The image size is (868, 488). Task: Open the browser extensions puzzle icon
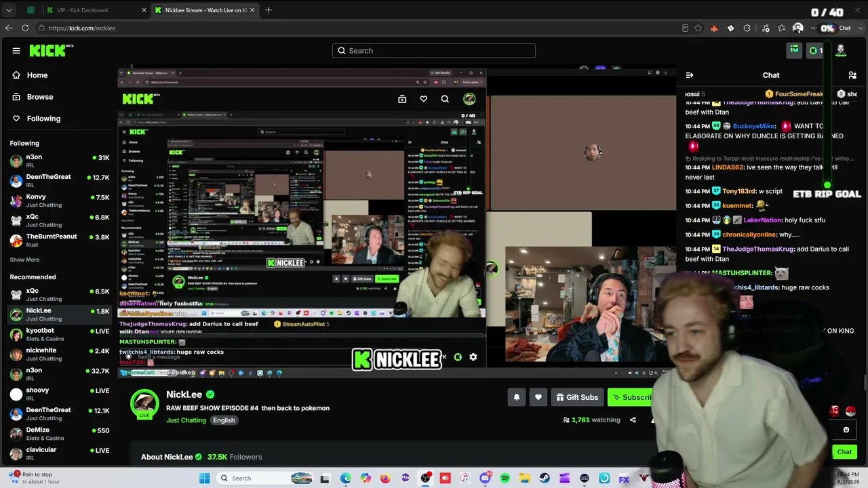(747, 28)
